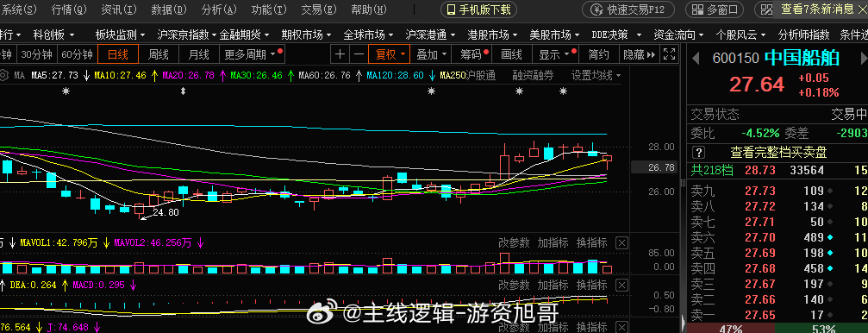This screenshot has height=333, width=868.
Task: Click 沪股通 label on chart
Action: (480, 75)
